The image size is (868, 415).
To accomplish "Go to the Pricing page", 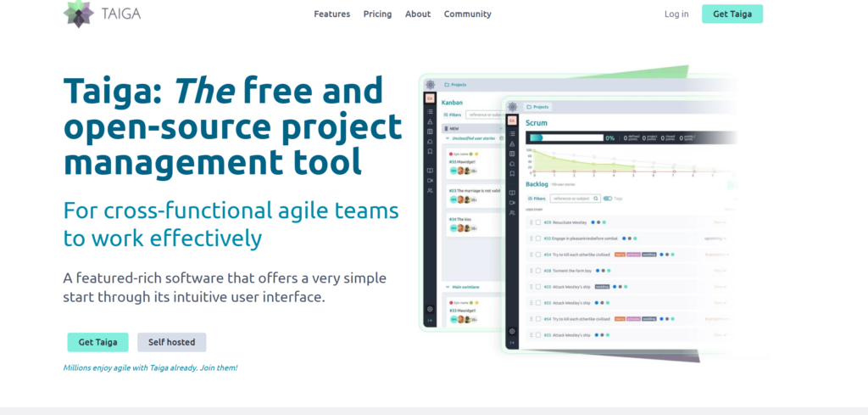I will tap(377, 14).
